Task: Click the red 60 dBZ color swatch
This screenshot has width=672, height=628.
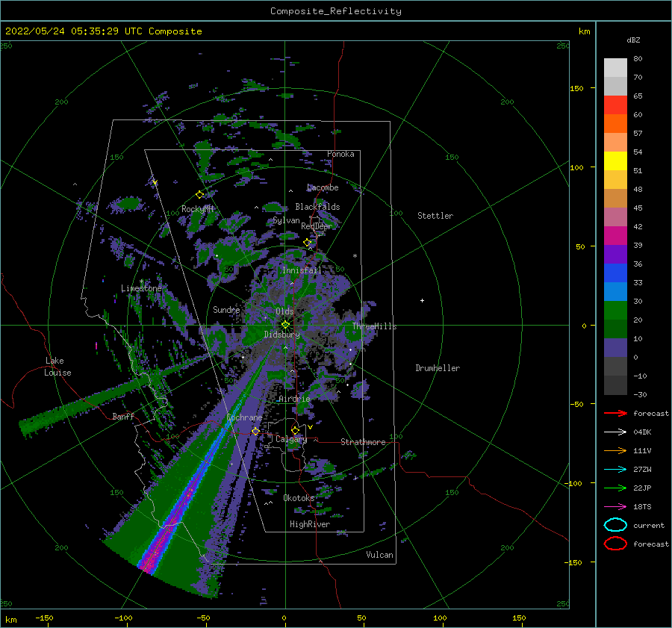Action: (615, 105)
